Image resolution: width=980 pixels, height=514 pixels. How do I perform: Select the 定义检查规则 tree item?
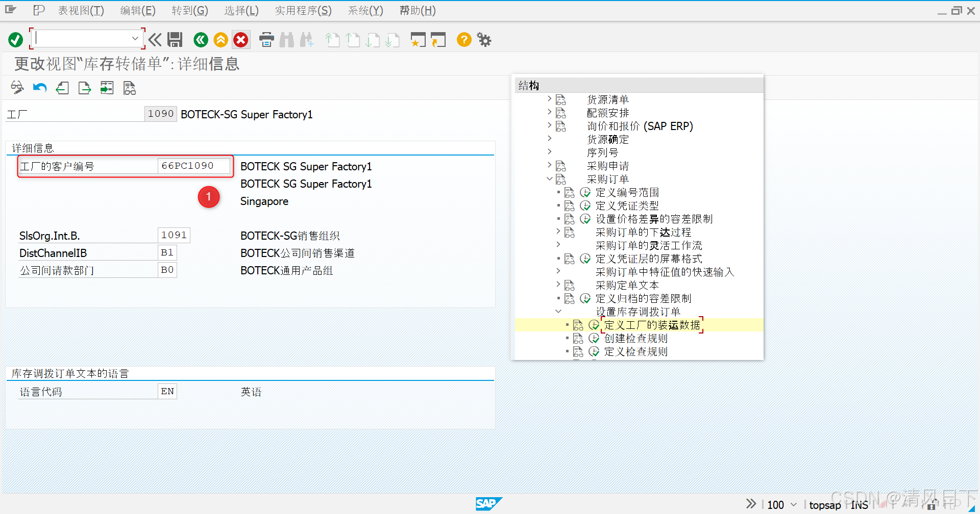coord(636,351)
